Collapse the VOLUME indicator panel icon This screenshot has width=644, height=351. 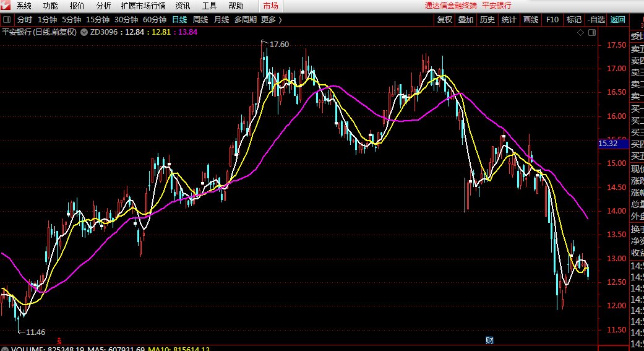(x=5, y=350)
